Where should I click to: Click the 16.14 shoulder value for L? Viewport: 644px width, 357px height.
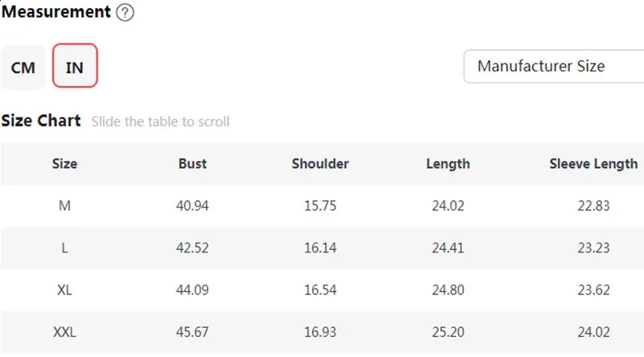pos(320,248)
